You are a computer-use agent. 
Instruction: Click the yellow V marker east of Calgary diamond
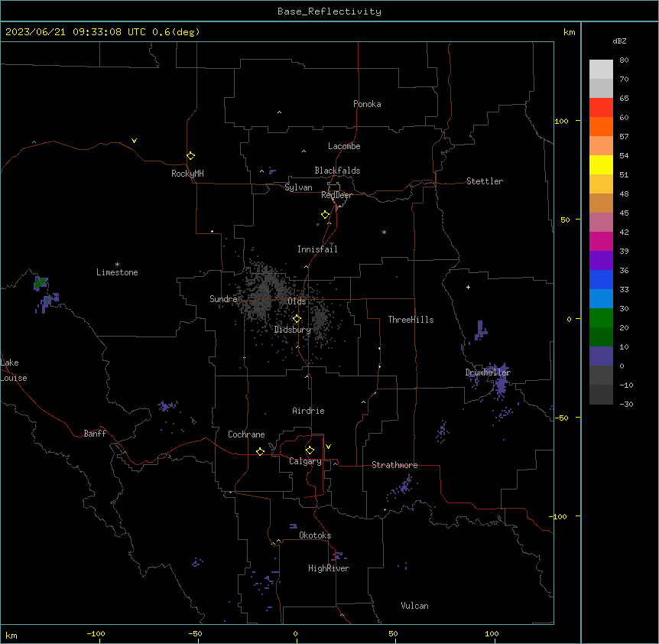click(x=328, y=447)
